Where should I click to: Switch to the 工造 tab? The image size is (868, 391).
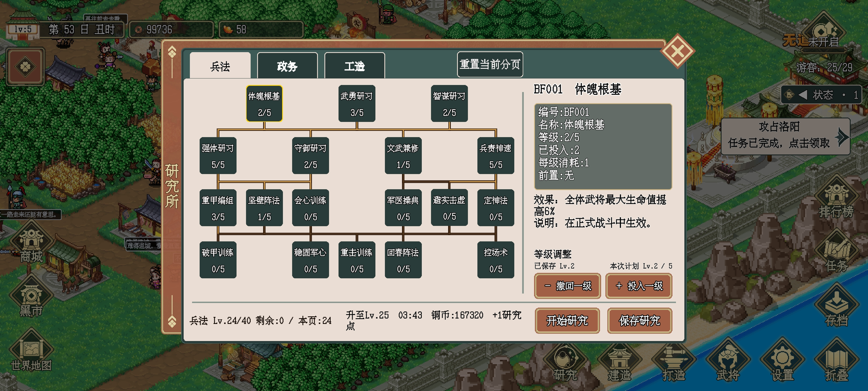(x=355, y=65)
